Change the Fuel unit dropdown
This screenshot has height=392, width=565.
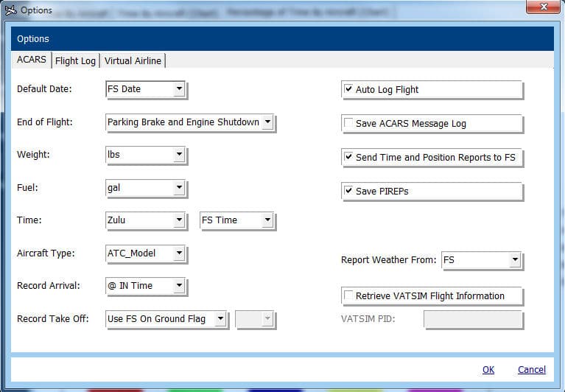coord(179,189)
